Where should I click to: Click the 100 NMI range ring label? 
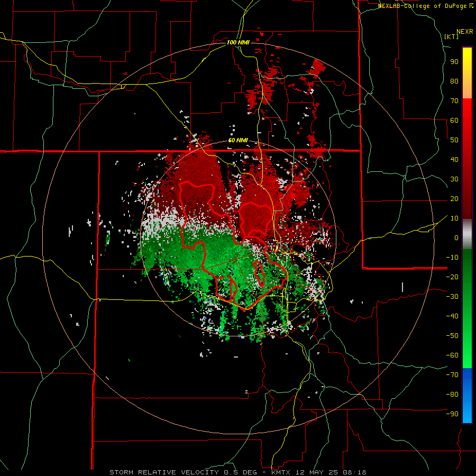[x=238, y=42]
